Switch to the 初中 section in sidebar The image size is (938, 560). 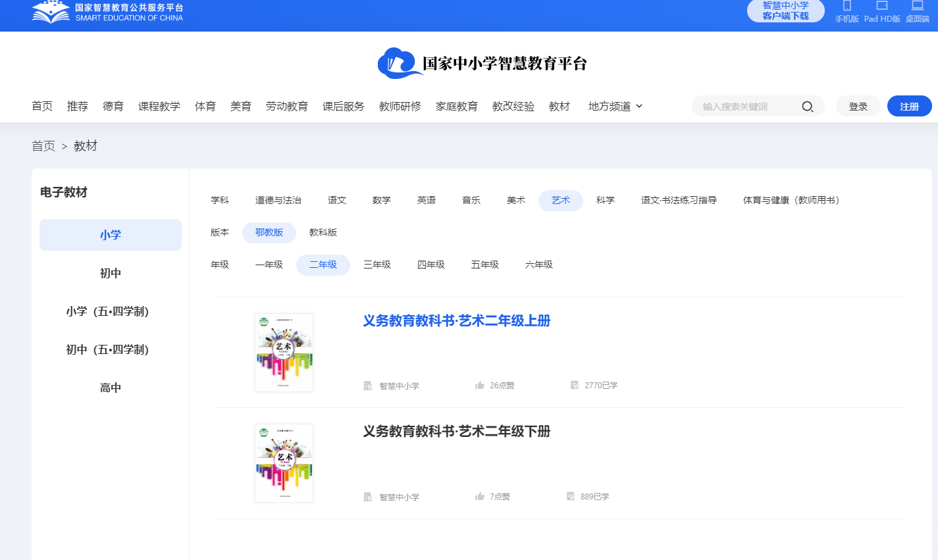pos(110,272)
